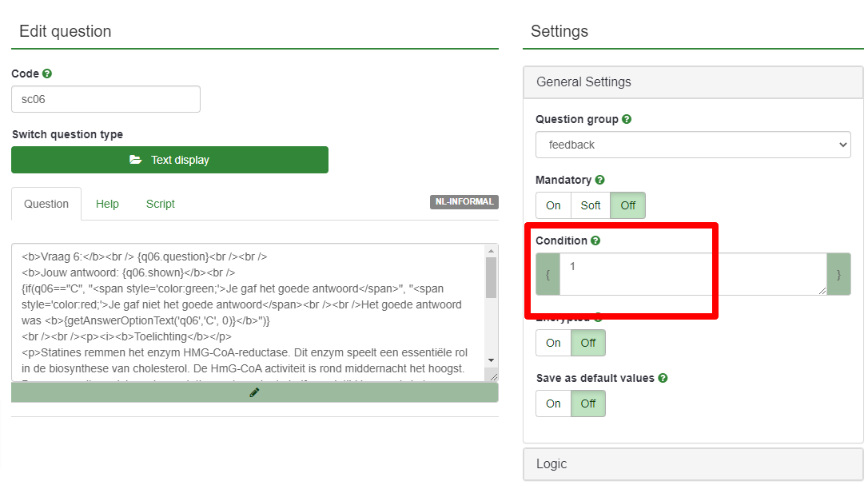Click the closing brace beside Condition field
This screenshot has width=868, height=485.
pos(838,274)
